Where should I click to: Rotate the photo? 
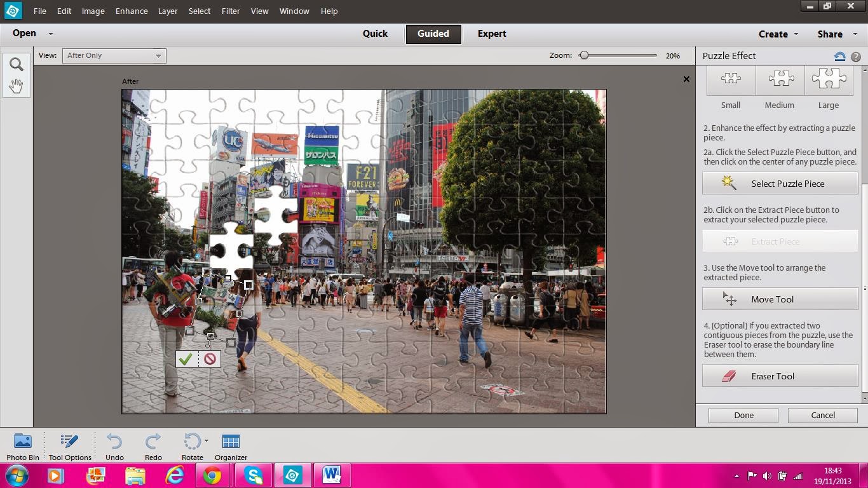point(191,446)
